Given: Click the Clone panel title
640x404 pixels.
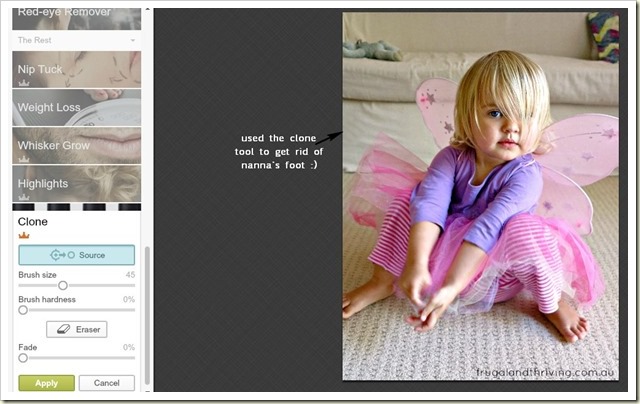Looking at the screenshot, I should pos(33,222).
